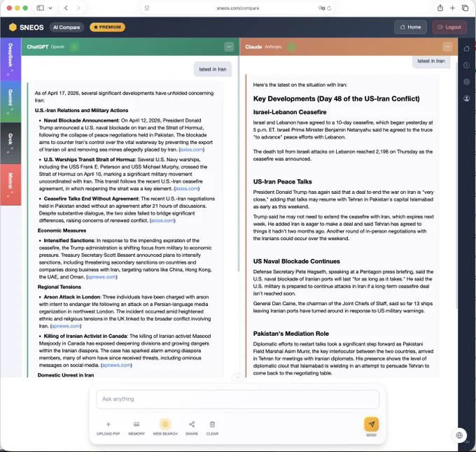Click ChatGPT 'latest in Iran' message bubble
476x452 pixels.
coord(213,69)
